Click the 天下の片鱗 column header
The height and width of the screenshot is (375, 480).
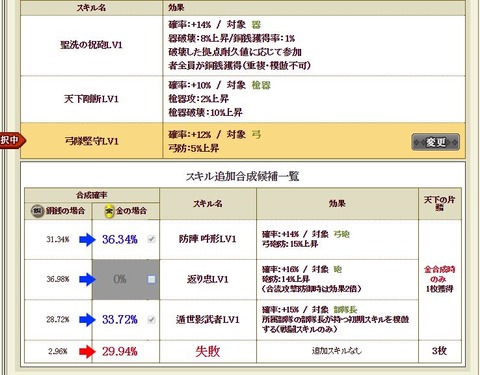439,203
